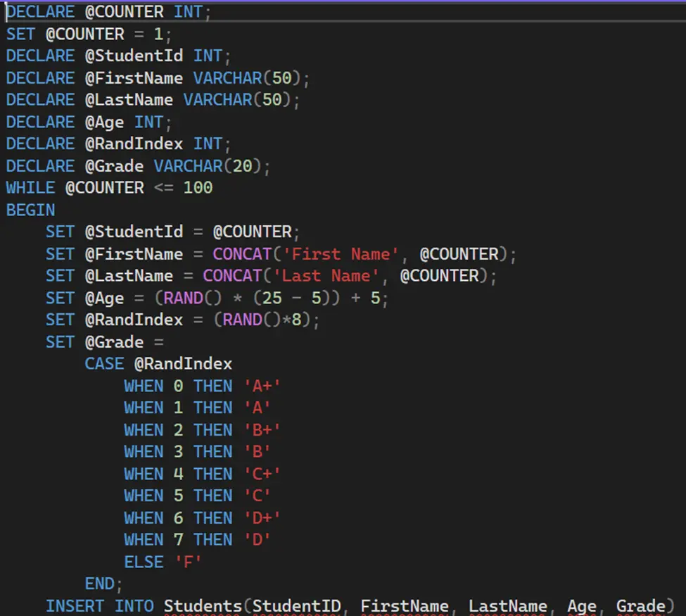Click the FirstName column in the INSERT list
Image resolution: width=686 pixels, height=616 pixels.
tap(405, 606)
